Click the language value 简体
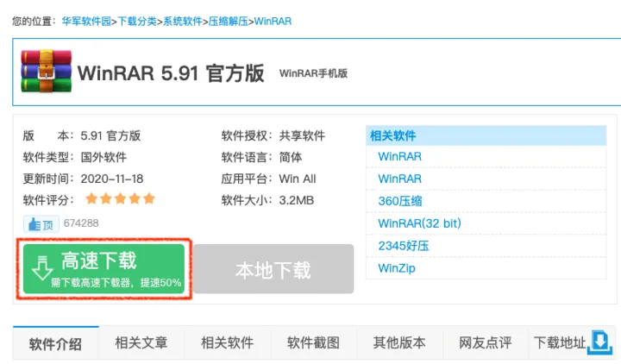Screen dimensions: 621x364 click(291, 157)
